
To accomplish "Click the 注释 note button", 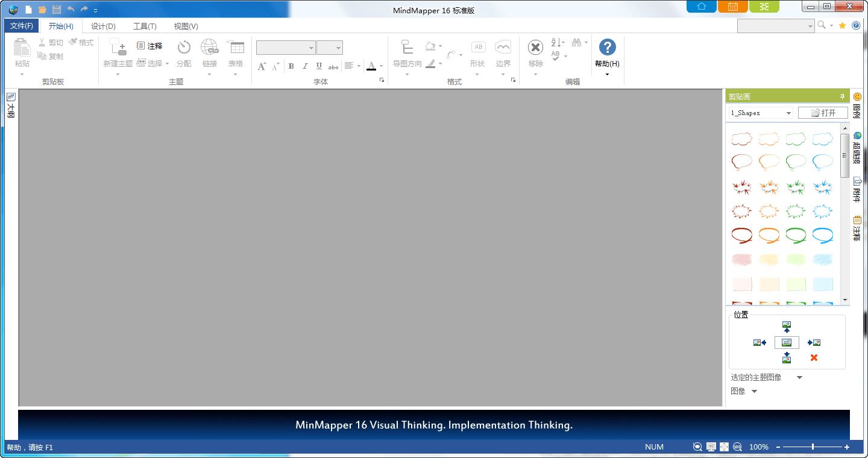I will [x=149, y=46].
